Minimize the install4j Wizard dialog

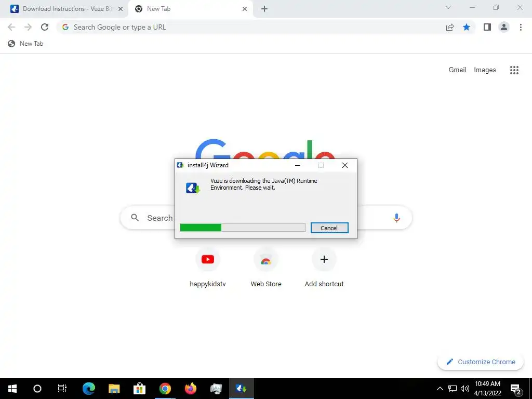tap(298, 165)
